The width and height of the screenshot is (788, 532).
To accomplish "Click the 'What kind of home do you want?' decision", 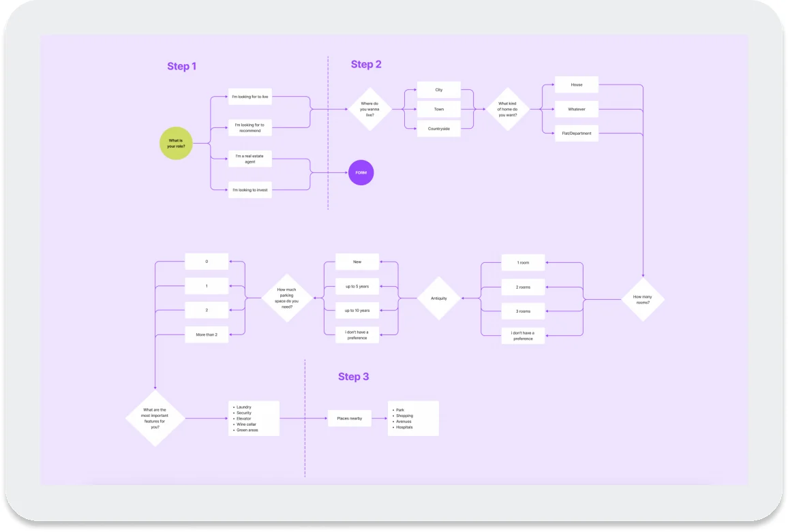I will tap(508, 108).
